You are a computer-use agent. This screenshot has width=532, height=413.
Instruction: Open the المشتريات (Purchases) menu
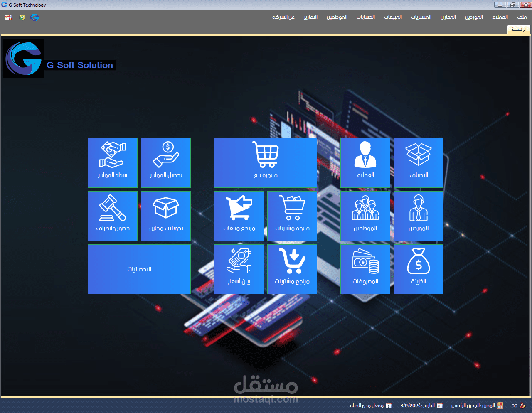(x=421, y=17)
